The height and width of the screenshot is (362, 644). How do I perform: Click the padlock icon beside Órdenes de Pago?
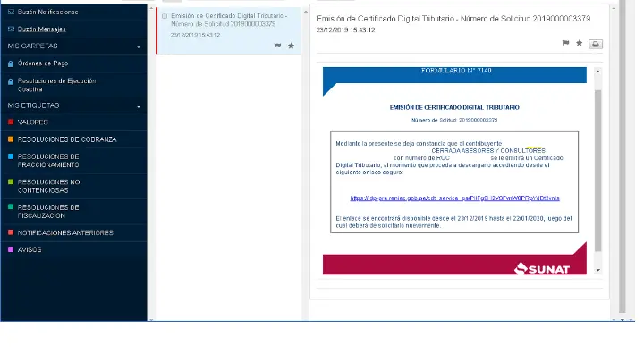(x=10, y=63)
